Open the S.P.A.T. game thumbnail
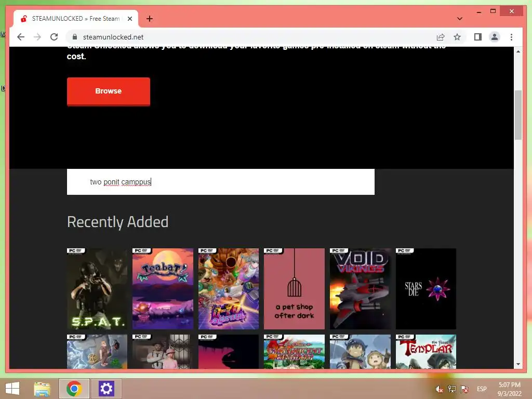This screenshot has height=399, width=532. 97,289
